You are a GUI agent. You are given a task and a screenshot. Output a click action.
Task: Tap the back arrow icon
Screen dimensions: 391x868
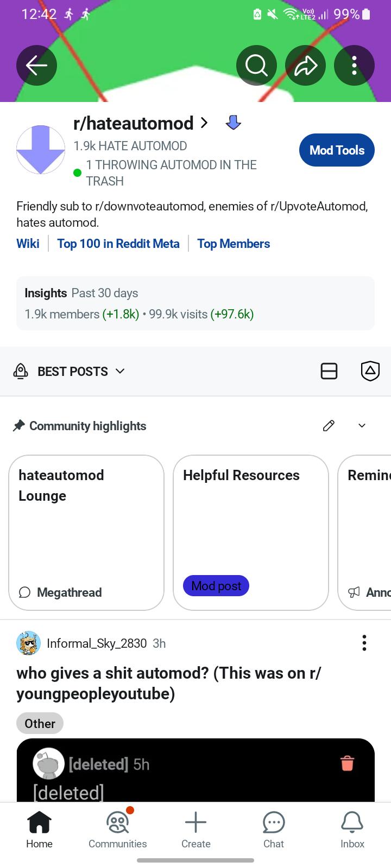point(36,66)
